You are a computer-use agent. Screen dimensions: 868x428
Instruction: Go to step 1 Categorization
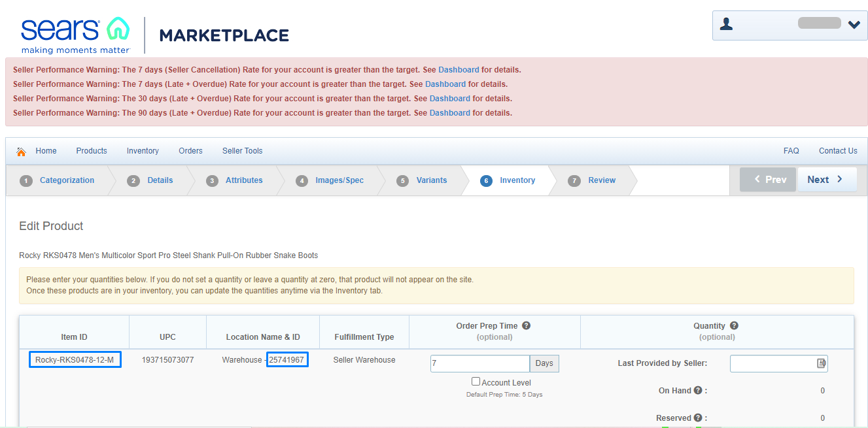(x=57, y=180)
